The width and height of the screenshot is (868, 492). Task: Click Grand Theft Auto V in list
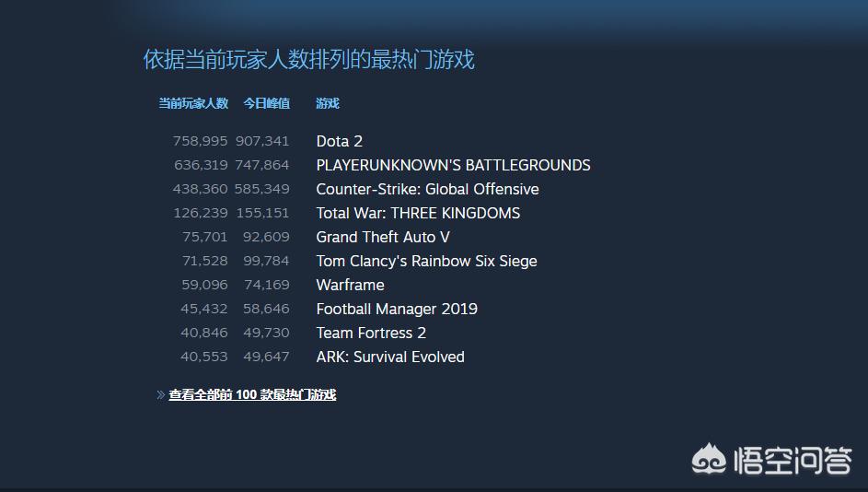pyautogui.click(x=383, y=237)
